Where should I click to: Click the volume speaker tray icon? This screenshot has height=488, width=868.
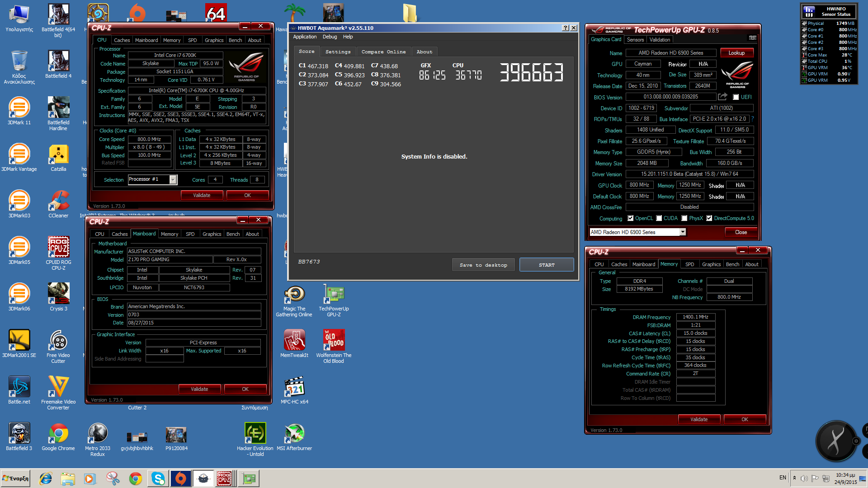pyautogui.click(x=804, y=479)
